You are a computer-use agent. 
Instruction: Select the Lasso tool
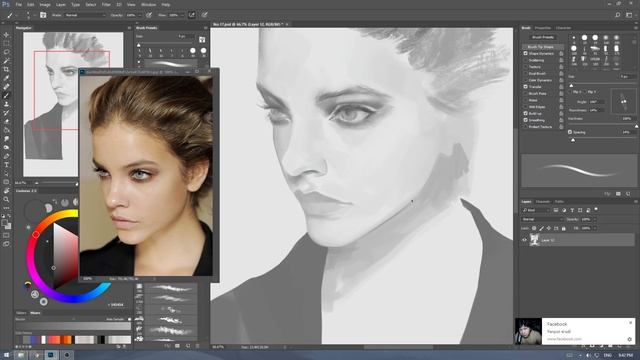(x=6, y=52)
